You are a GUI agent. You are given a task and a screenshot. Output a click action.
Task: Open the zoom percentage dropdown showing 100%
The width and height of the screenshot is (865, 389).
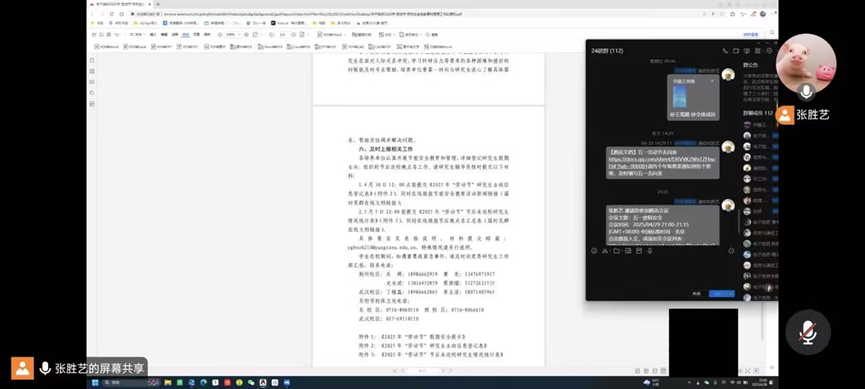pyautogui.click(x=233, y=34)
